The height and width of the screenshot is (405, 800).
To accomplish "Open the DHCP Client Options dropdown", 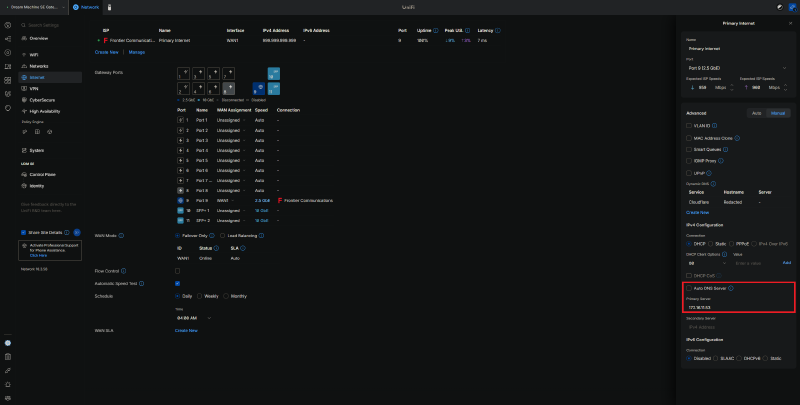I will coord(707,263).
